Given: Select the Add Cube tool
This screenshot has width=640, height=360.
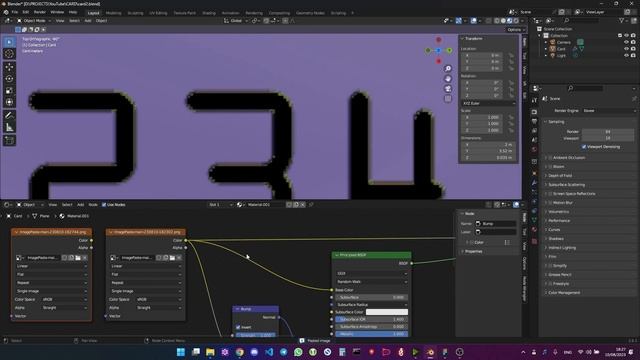Looking at the screenshot, I should pyautogui.click(x=10, y=141).
